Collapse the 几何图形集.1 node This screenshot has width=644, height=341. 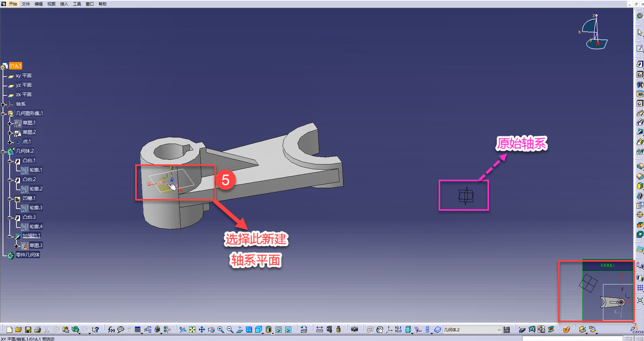click(4, 113)
